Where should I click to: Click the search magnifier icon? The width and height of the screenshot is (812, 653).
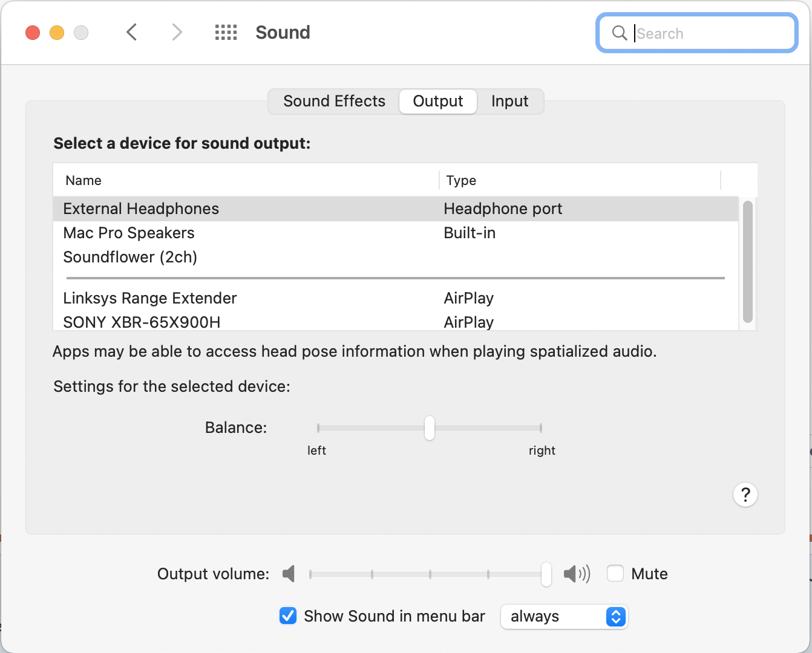point(619,33)
